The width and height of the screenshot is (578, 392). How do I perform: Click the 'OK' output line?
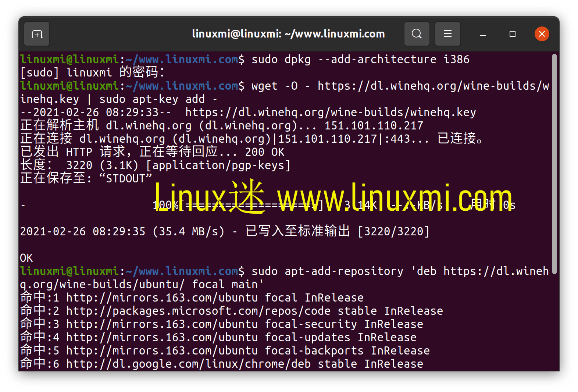[26, 258]
